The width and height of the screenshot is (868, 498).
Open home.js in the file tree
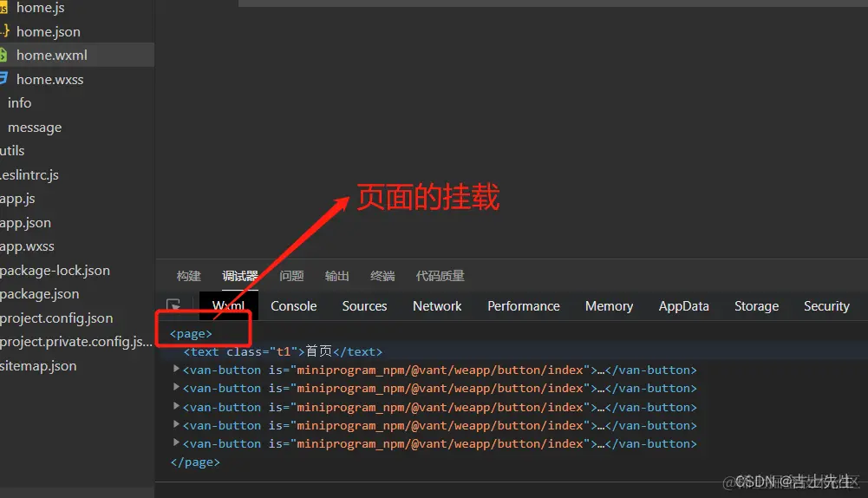[40, 8]
